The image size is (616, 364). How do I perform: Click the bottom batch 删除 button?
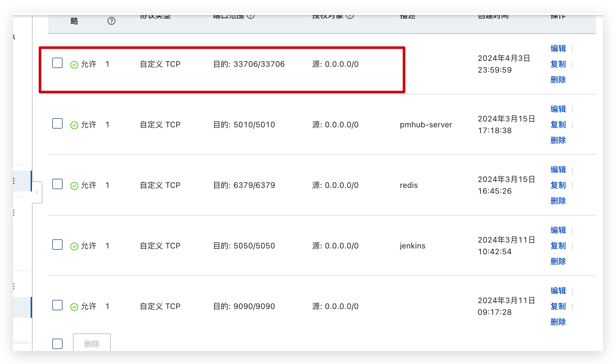click(x=92, y=343)
